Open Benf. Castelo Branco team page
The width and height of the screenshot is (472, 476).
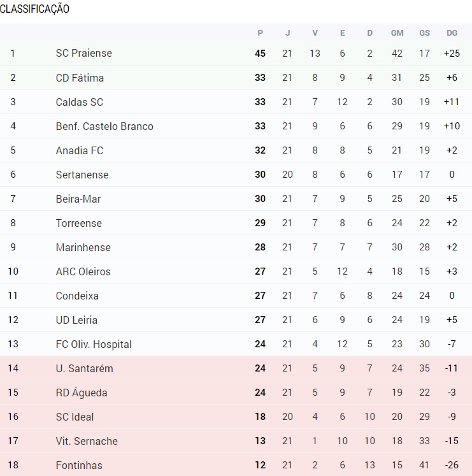[x=104, y=126]
